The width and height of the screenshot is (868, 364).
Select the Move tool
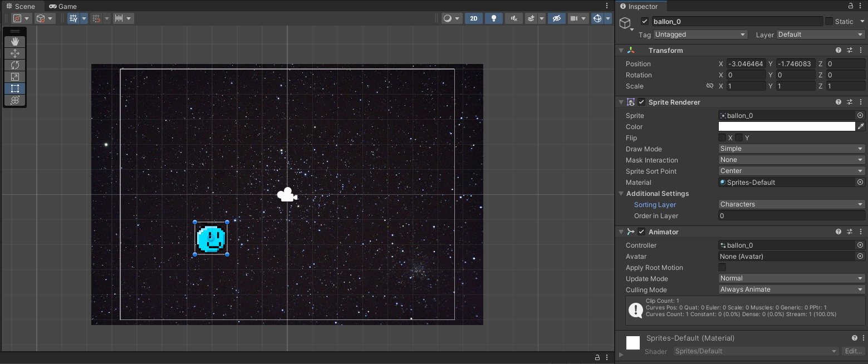pyautogui.click(x=15, y=53)
